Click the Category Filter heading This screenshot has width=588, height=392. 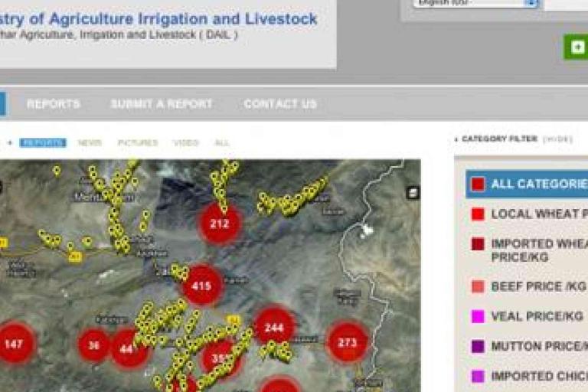coord(499,139)
